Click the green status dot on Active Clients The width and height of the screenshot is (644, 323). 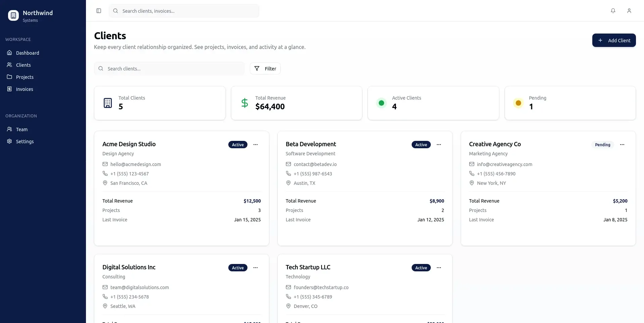point(381,103)
